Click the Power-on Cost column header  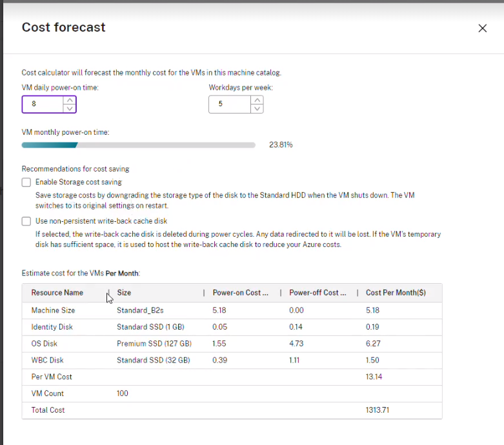[240, 293]
